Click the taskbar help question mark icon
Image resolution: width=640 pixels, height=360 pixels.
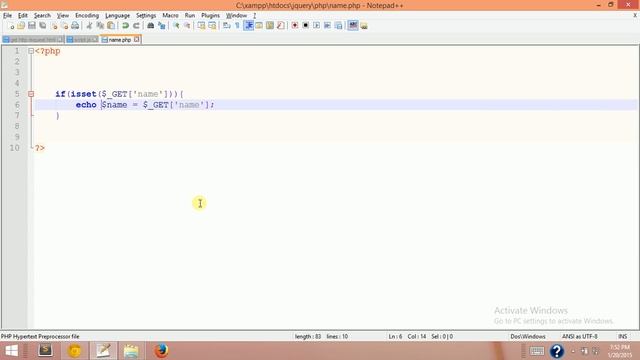pyautogui.click(x=557, y=351)
